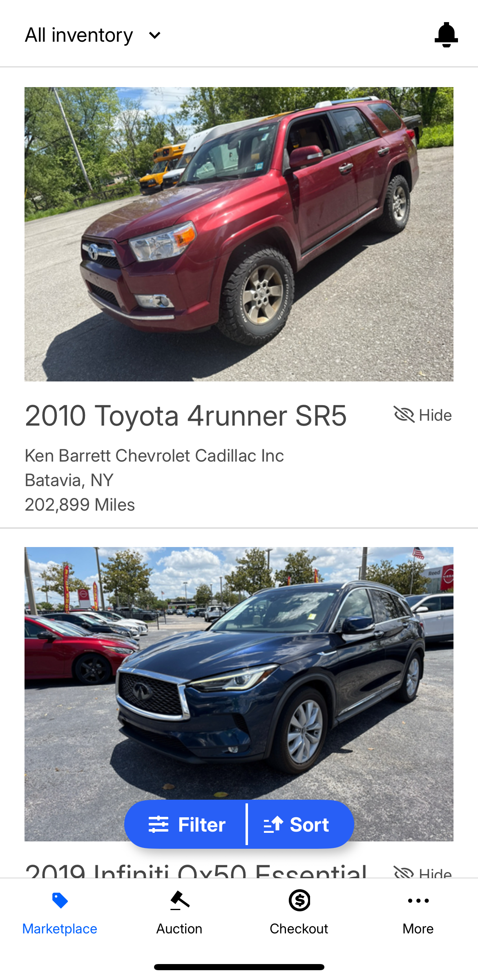This screenshot has width=478, height=980.
Task: Tap the Marketplace tag icon
Action: [60, 901]
